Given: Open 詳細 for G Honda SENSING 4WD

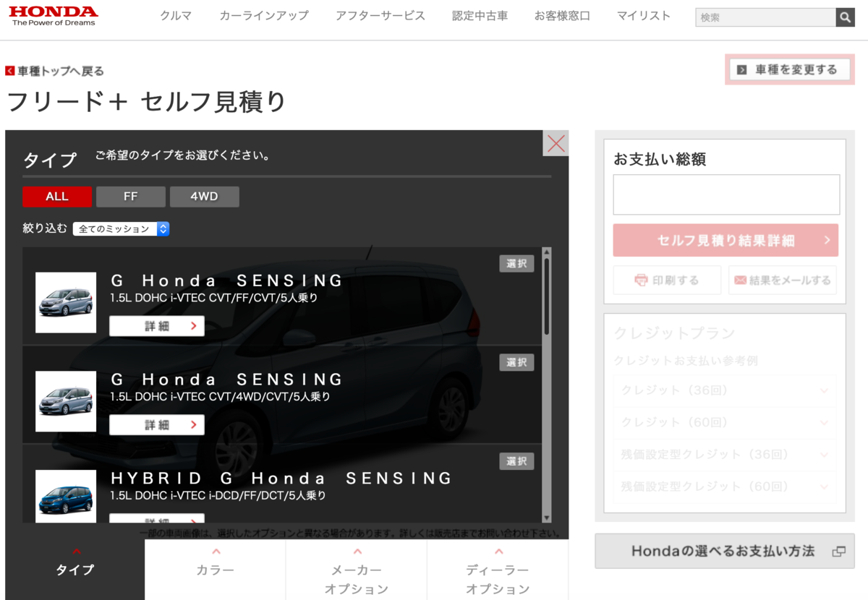Looking at the screenshot, I should point(157,425).
